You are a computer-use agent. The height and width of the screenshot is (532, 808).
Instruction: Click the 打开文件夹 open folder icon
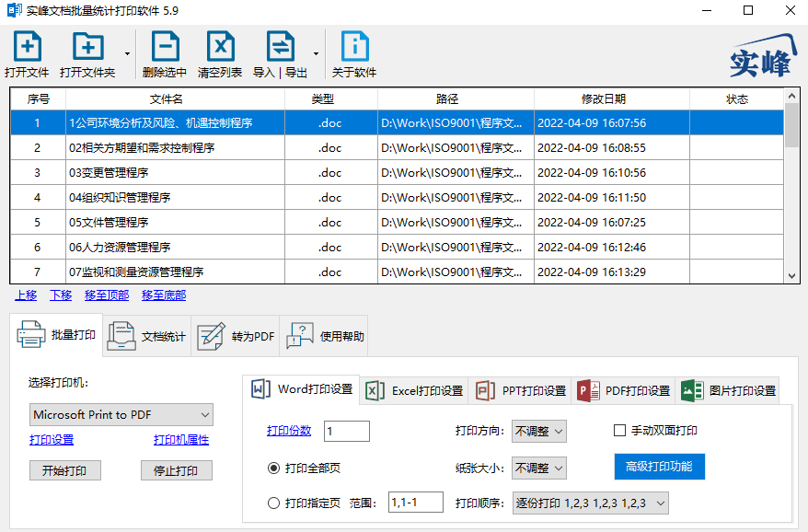(x=88, y=47)
